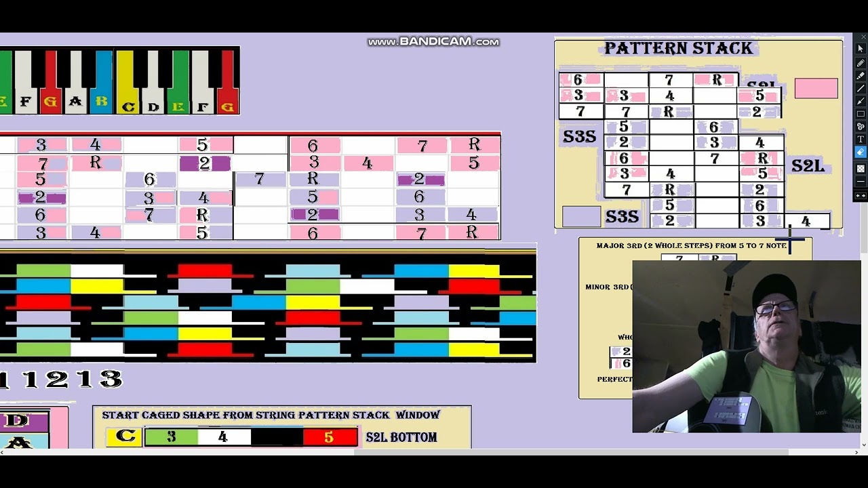Click the lavender swatch beside bottom S3S
The image size is (868, 488).
(x=581, y=216)
